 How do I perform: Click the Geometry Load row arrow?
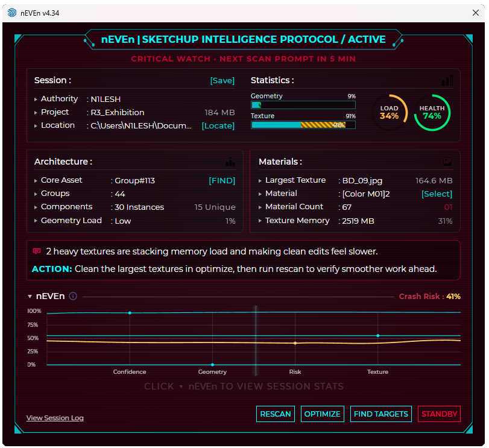36,221
